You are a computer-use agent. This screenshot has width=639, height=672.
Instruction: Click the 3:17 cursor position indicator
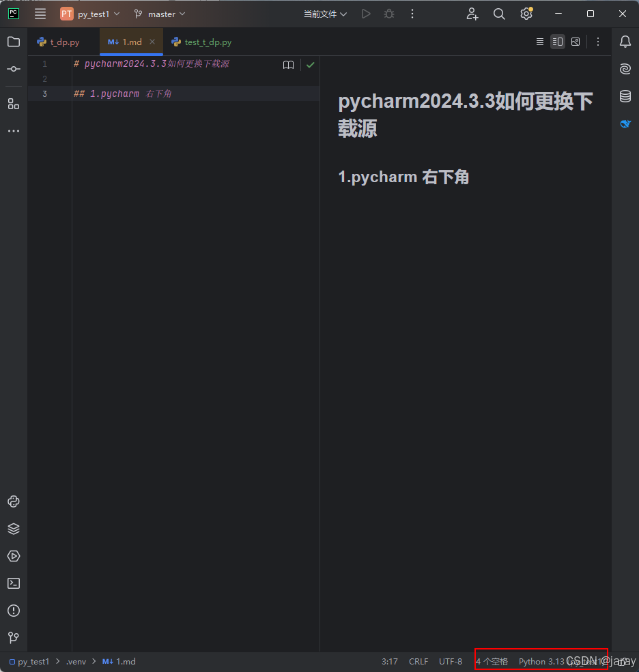coord(389,661)
